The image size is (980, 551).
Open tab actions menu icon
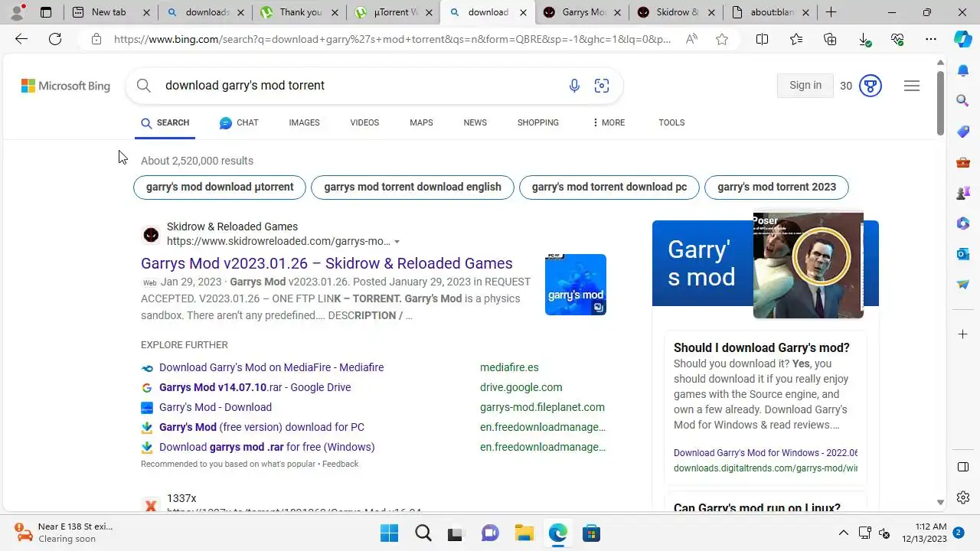coord(46,12)
